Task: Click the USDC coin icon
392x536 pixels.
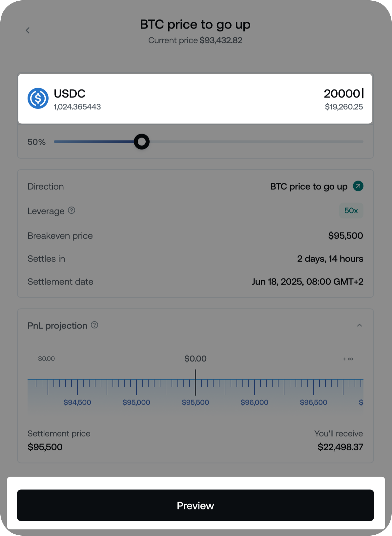Action: pos(38,98)
